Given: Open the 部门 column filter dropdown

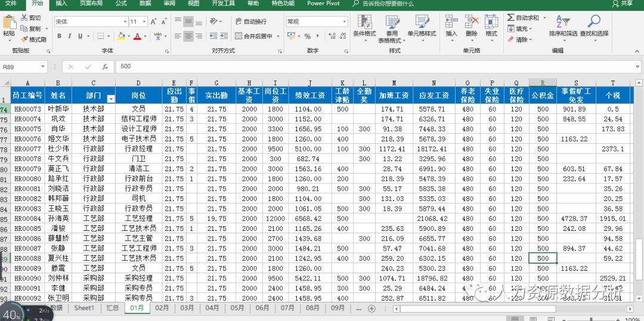Looking at the screenshot, I should pyautogui.click(x=110, y=98).
